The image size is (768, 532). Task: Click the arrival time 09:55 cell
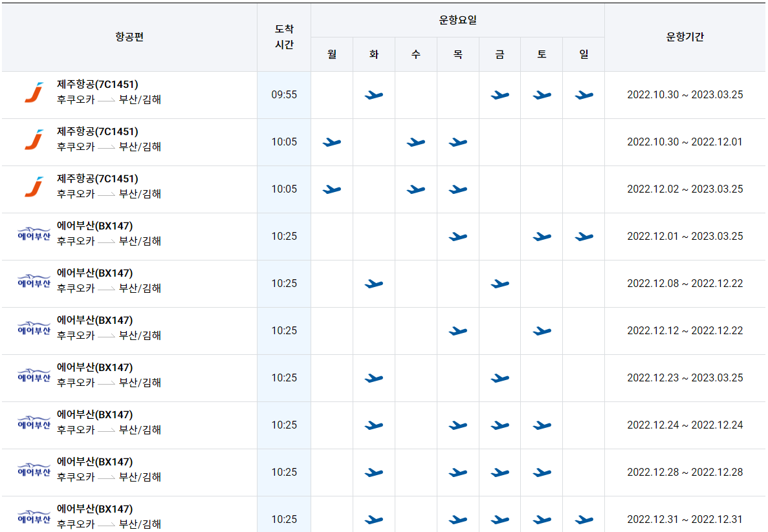pos(283,95)
